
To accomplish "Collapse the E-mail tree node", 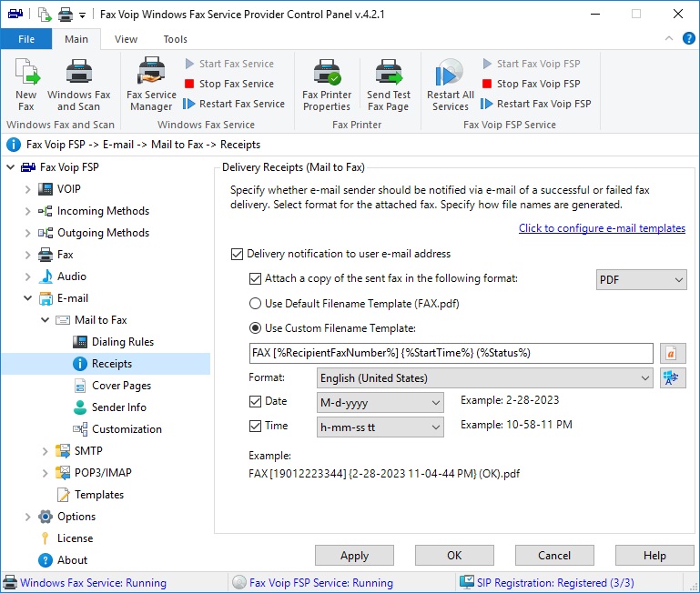I will (27, 298).
